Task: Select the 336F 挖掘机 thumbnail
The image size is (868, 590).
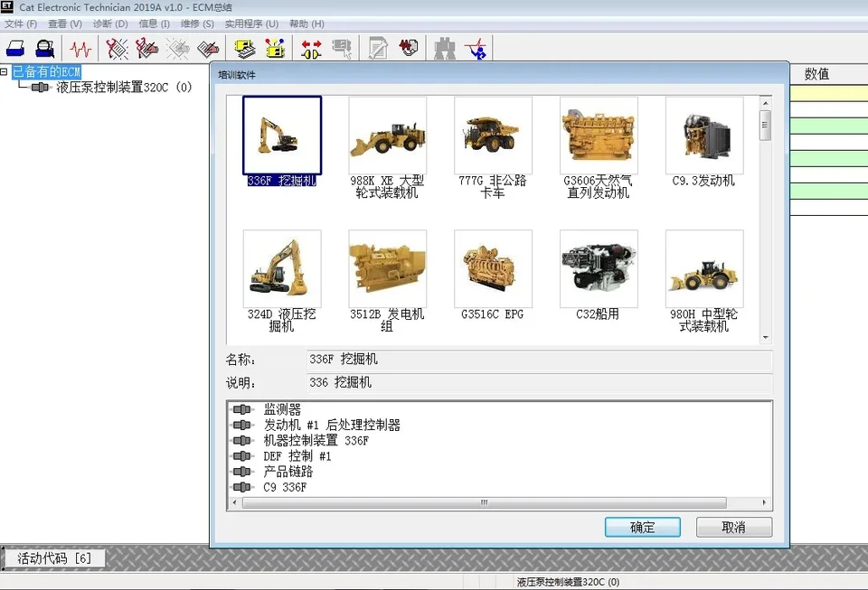Action: pyautogui.click(x=282, y=136)
